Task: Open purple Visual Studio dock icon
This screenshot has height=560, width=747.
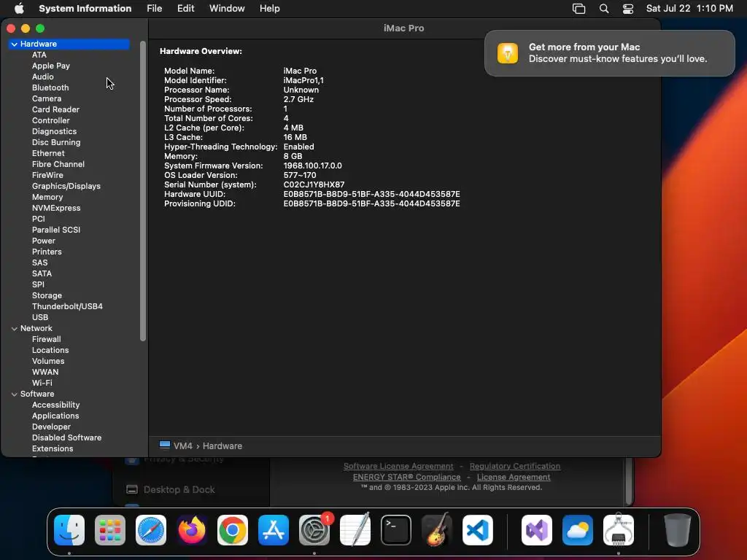Action: tap(537, 530)
